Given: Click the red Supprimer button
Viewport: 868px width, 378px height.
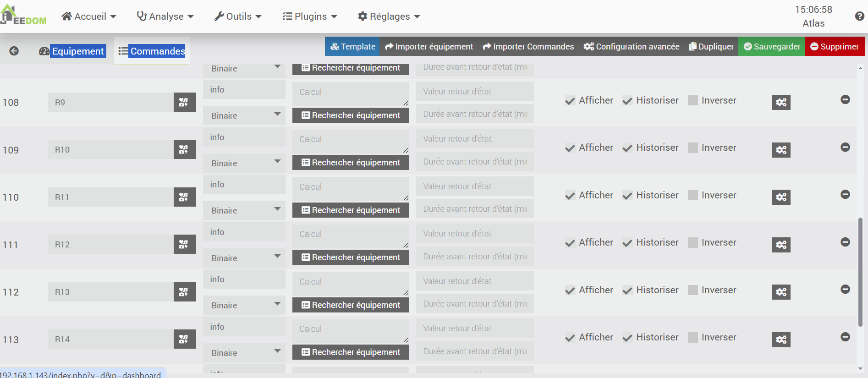Looking at the screenshot, I should coord(835,46).
